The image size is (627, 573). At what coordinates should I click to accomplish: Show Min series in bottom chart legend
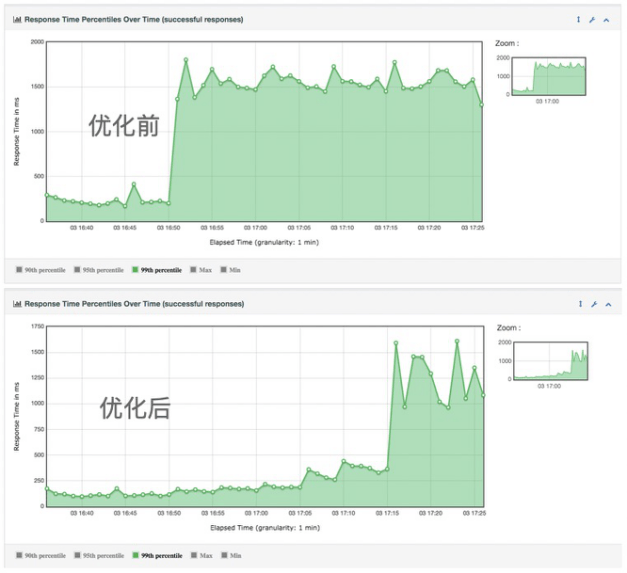tap(230, 553)
